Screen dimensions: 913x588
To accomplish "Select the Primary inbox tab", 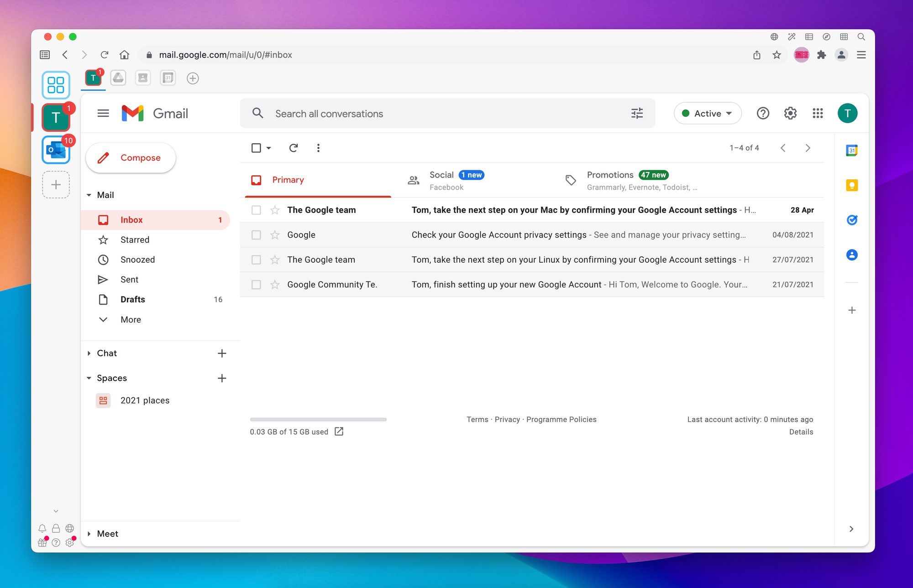I will pos(288,180).
